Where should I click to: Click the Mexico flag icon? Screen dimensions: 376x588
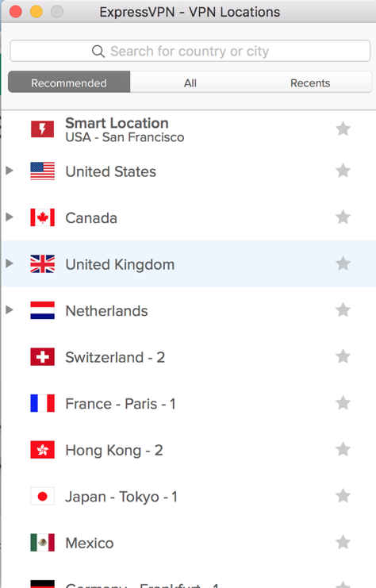pyautogui.click(x=42, y=543)
